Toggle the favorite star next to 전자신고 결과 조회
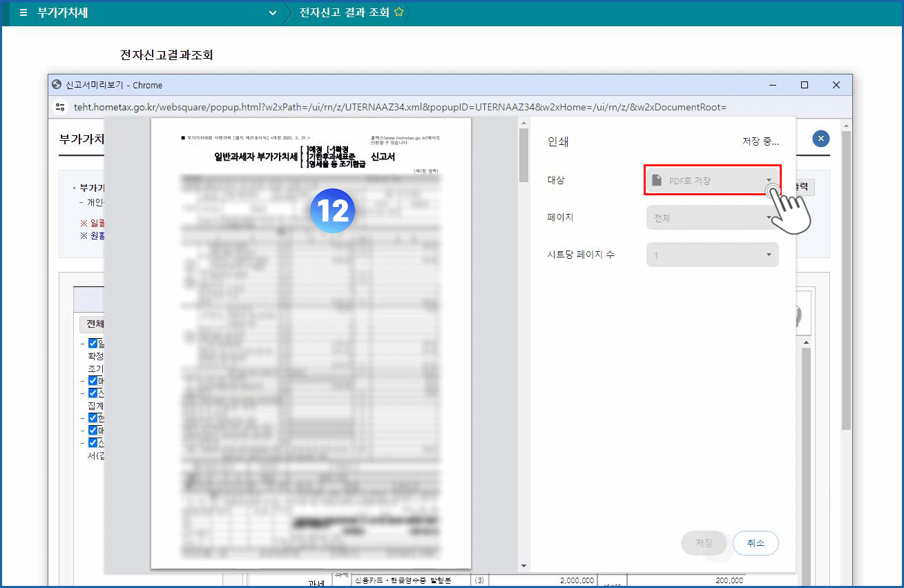 (398, 12)
